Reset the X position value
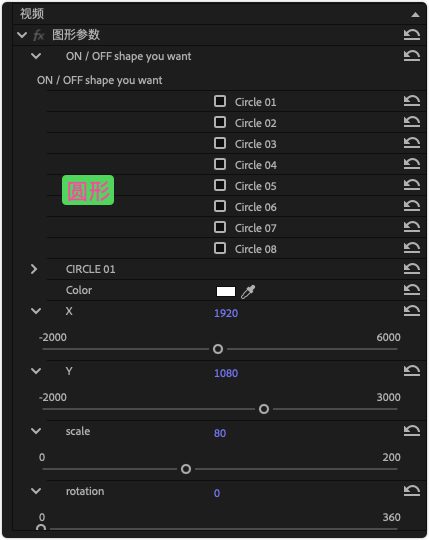429x540 pixels. point(412,311)
